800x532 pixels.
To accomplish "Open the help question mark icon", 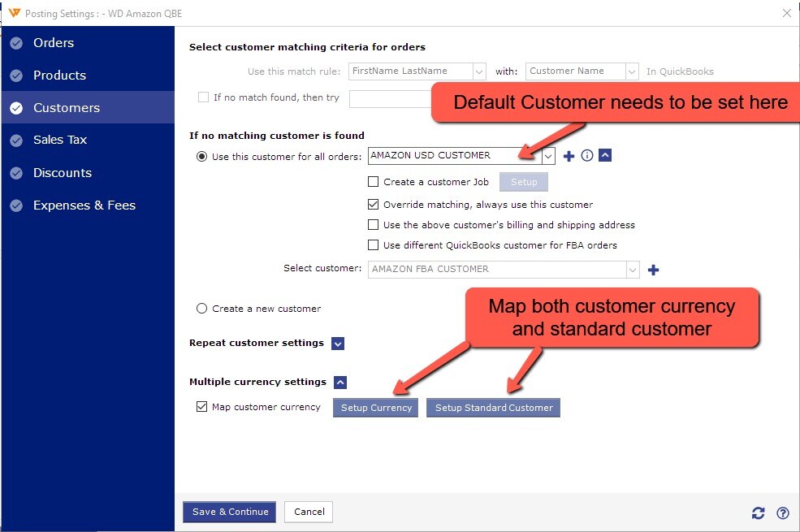I will [x=783, y=513].
